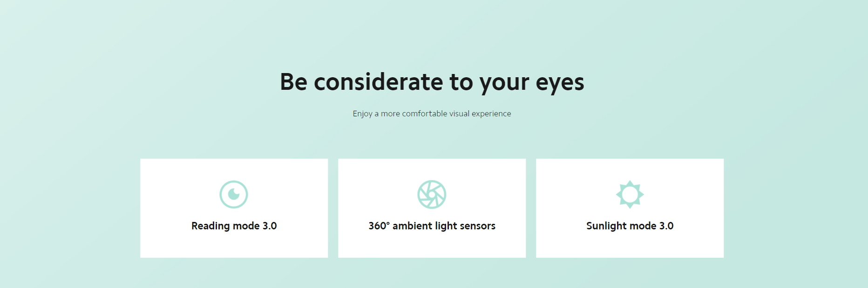The width and height of the screenshot is (868, 288).
Task: Click the sun icon for Sunlight mode
Action: 630,194
